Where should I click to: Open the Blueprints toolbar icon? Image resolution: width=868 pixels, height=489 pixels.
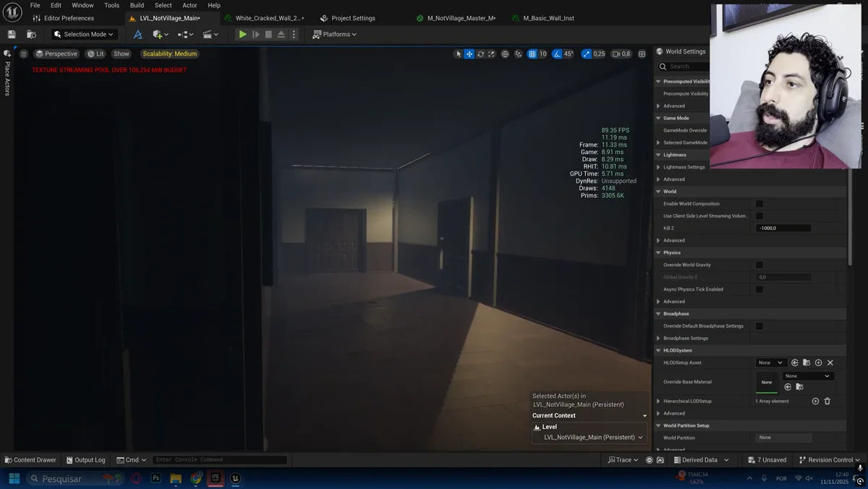click(x=183, y=33)
